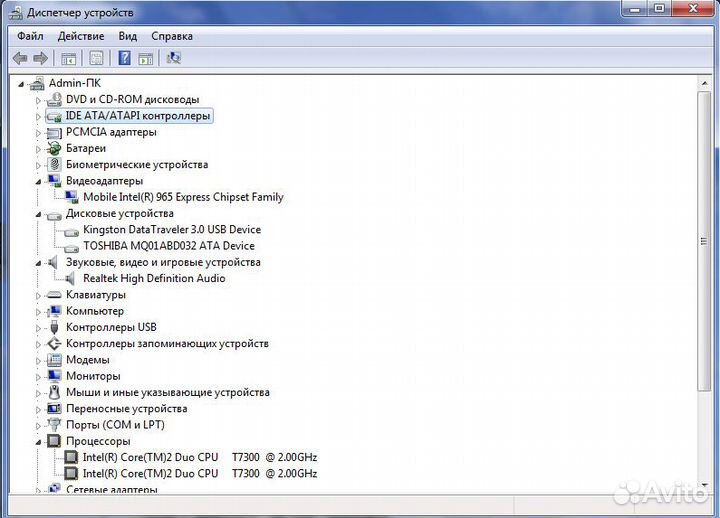Expand the Клавиатуры node

[39, 296]
